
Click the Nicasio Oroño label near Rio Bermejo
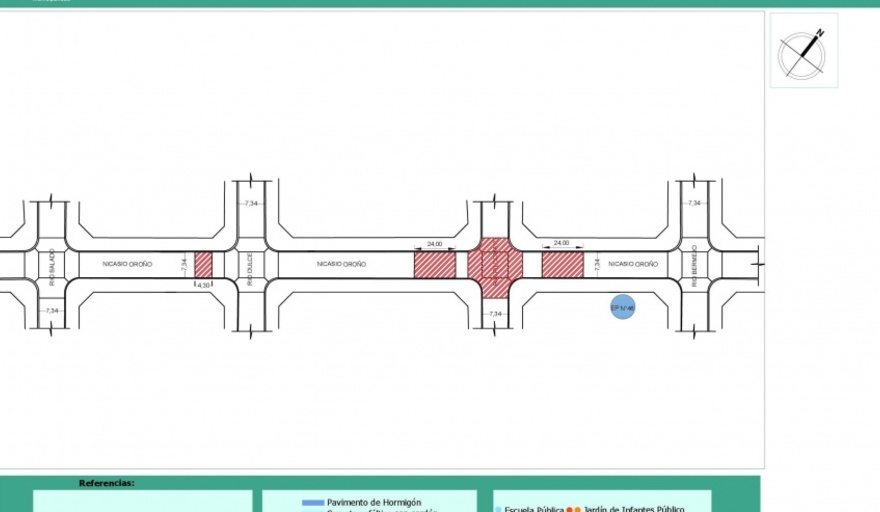(633, 264)
